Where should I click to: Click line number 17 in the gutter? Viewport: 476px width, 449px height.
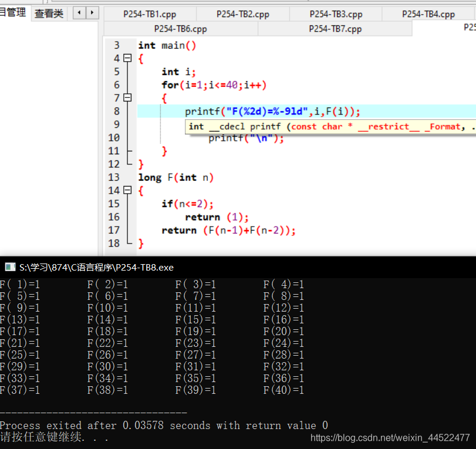click(x=114, y=230)
